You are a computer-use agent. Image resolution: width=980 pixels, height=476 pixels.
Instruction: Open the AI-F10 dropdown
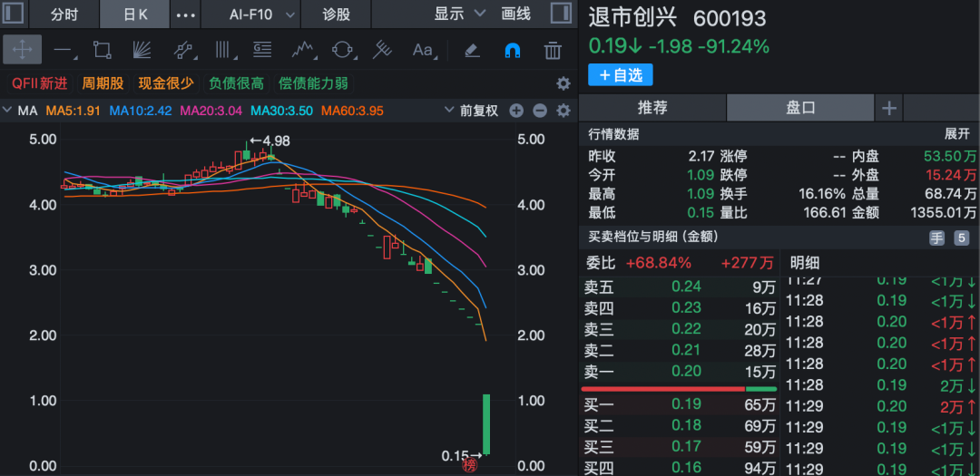click(x=262, y=15)
